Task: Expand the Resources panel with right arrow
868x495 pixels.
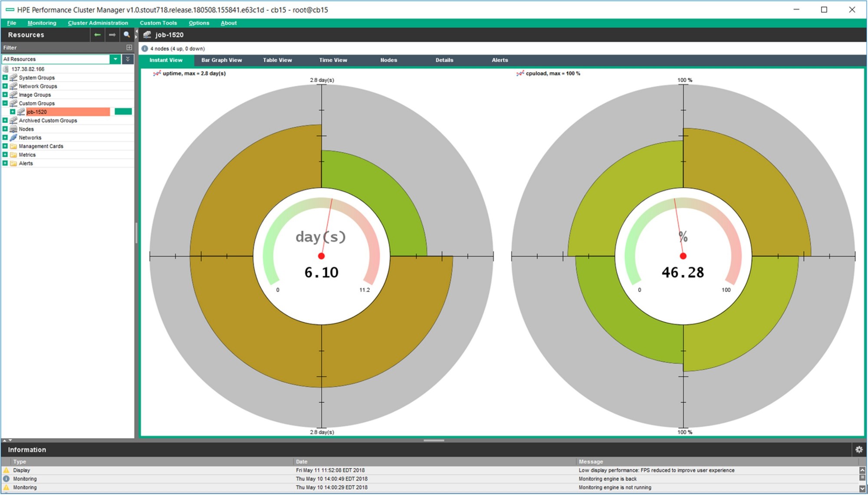Action: pyautogui.click(x=136, y=37)
